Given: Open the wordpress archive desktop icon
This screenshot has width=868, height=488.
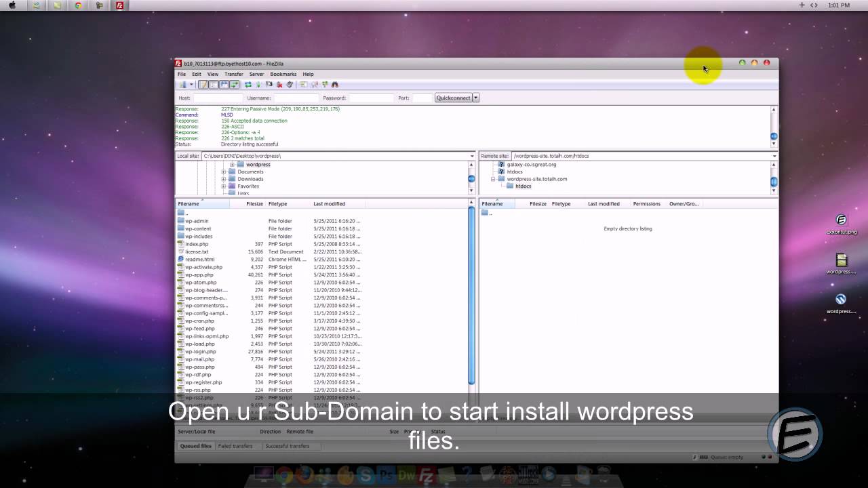Looking at the screenshot, I should point(841,264).
